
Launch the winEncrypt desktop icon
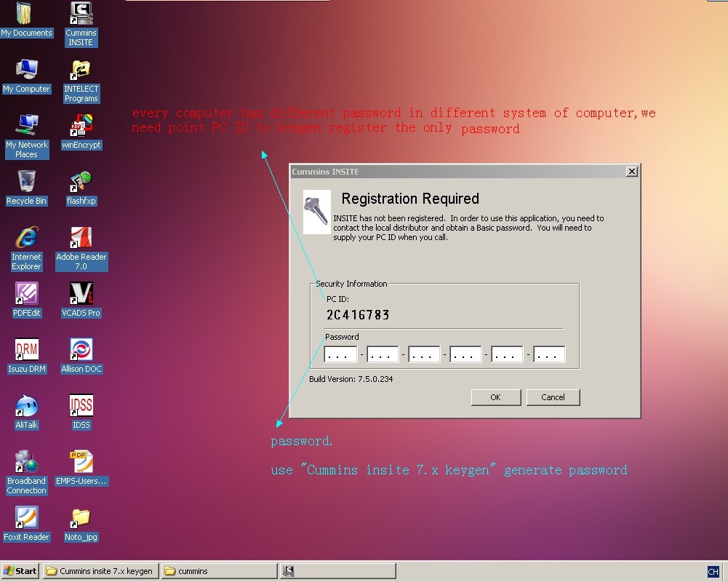pyautogui.click(x=81, y=125)
